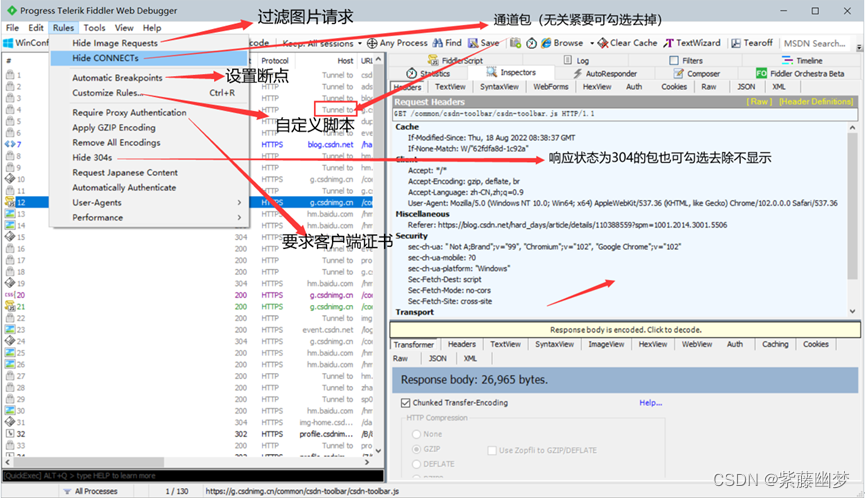The width and height of the screenshot is (865, 498).
Task: Open the Tools menu
Action: [x=94, y=28]
